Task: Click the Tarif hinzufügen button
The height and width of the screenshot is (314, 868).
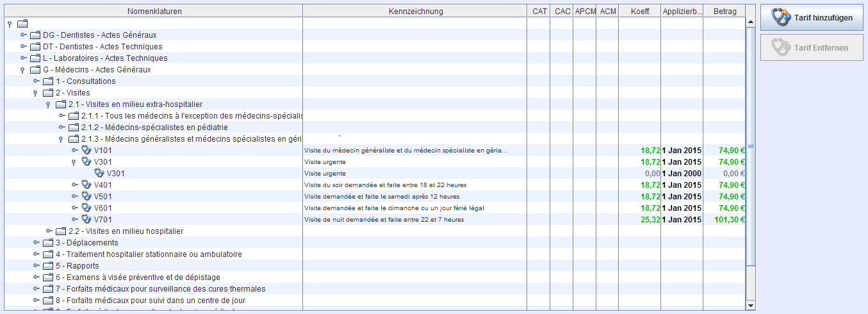Action: tap(812, 17)
